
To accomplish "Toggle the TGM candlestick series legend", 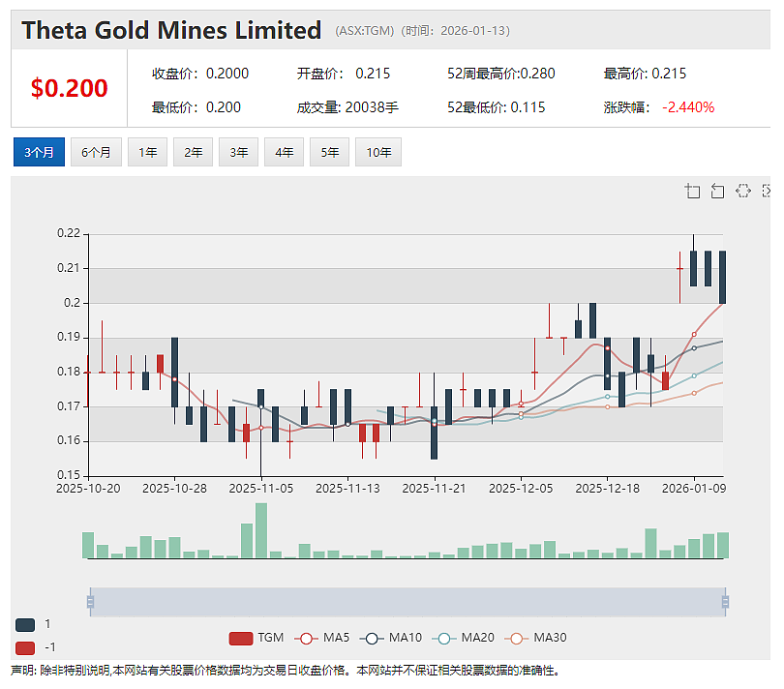I will coord(256,638).
